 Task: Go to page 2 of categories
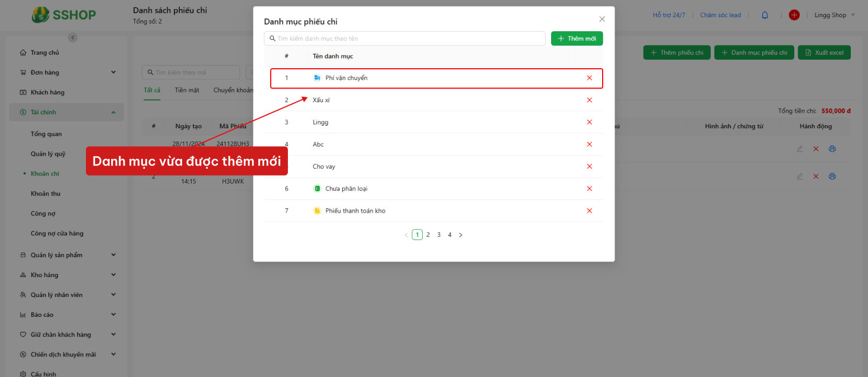[428, 235]
